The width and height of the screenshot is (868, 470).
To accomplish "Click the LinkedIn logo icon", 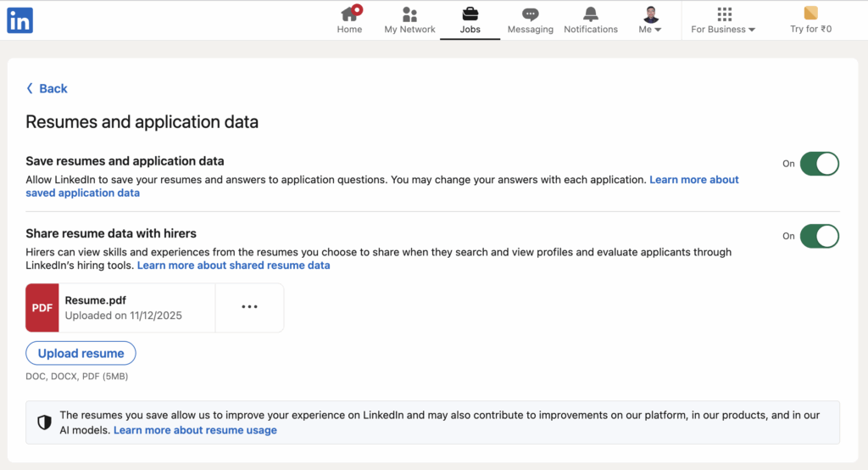I will click(x=19, y=20).
